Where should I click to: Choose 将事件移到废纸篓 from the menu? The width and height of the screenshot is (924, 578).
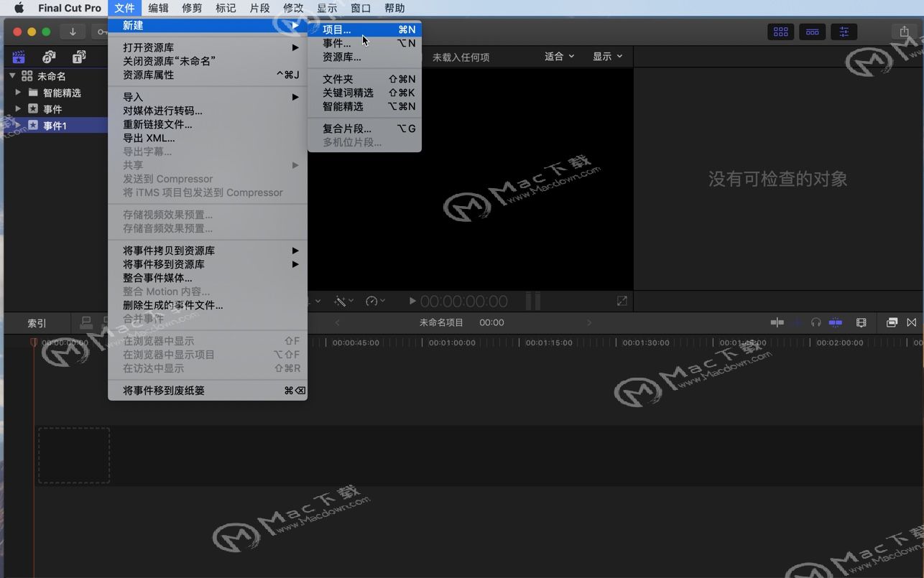pyautogui.click(x=208, y=391)
